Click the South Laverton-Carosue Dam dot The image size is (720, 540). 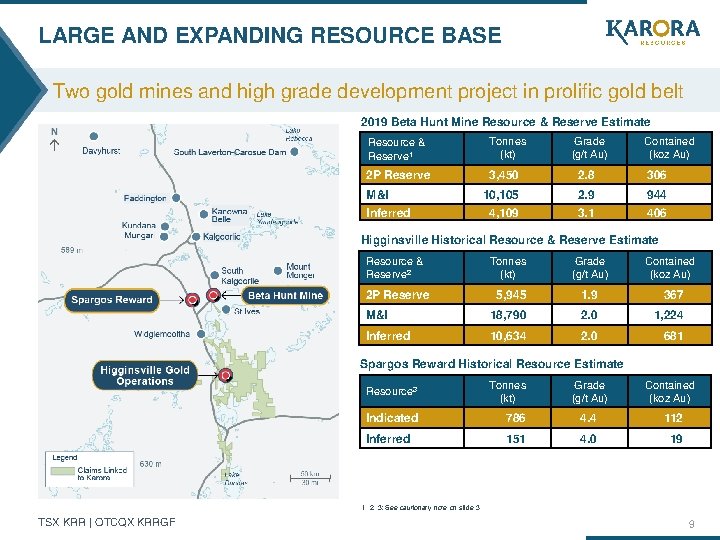[294, 152]
